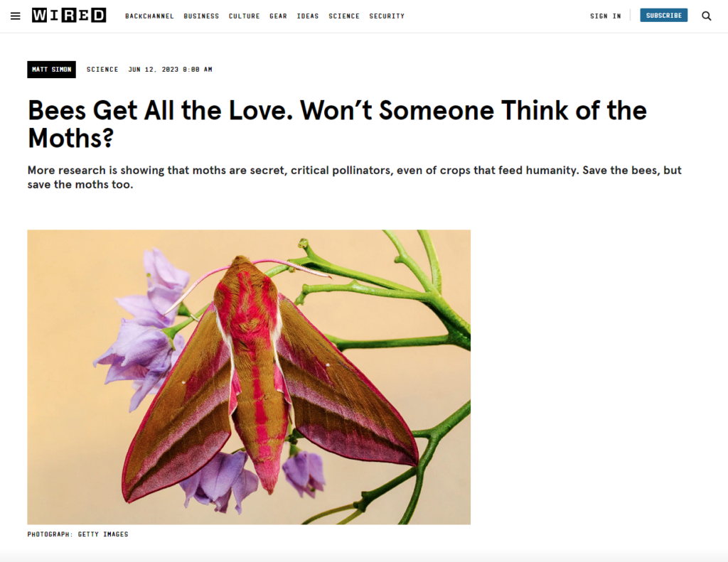Open the SECURITY section
Viewport: 728px width, 562px height.
[387, 16]
